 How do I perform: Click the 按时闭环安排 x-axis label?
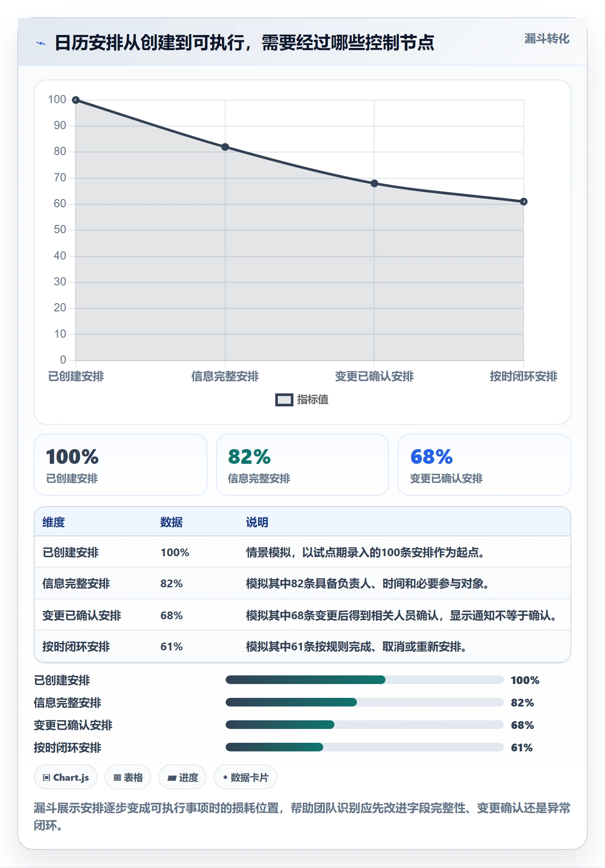(524, 376)
